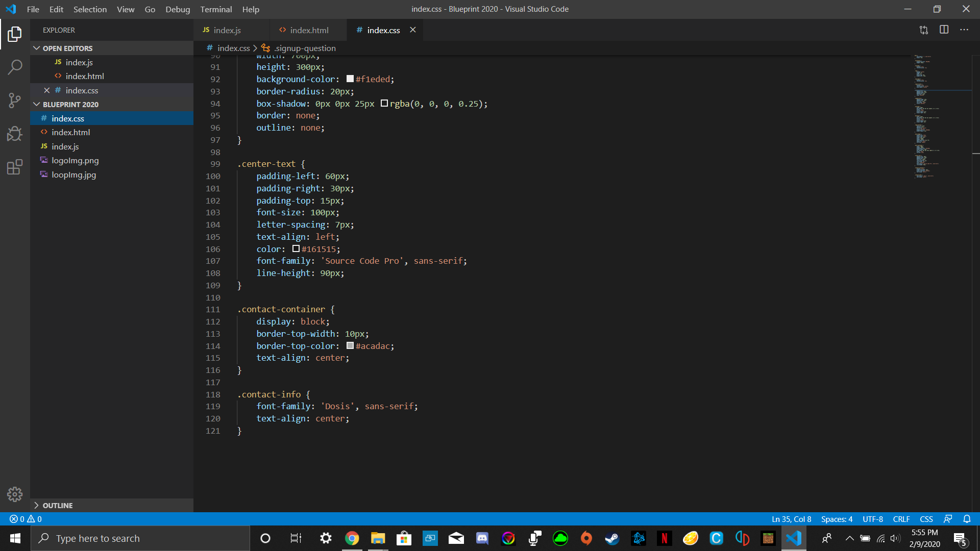Open the Search view in activity bar
This screenshot has width=980, height=551.
tap(15, 67)
